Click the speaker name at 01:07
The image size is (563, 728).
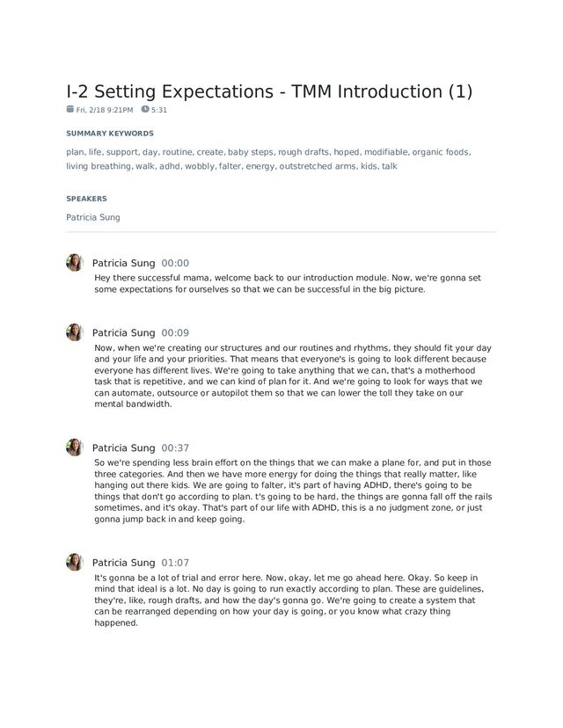[123, 563]
